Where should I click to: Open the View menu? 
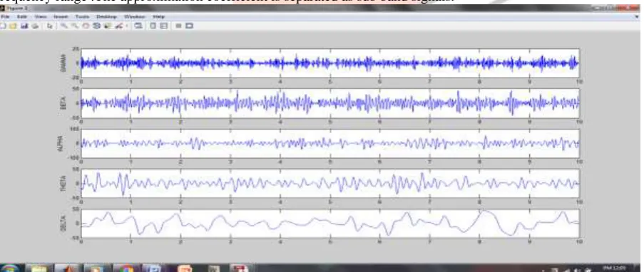[41, 17]
